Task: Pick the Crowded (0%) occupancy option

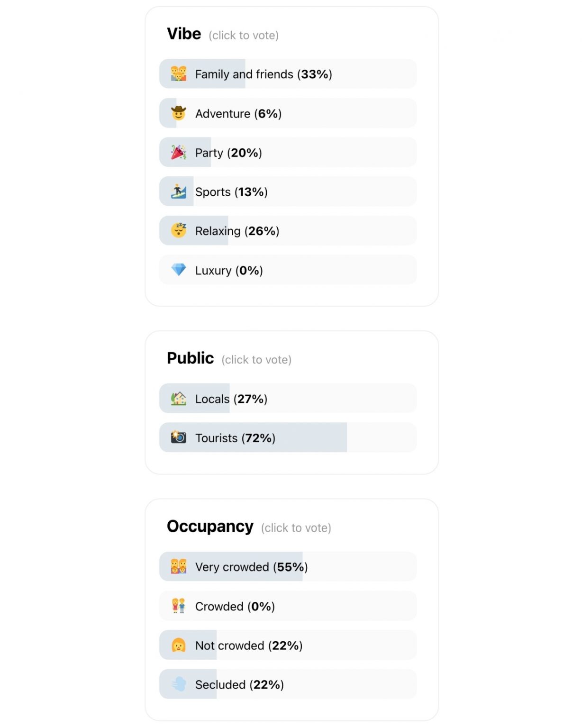Action: point(288,606)
